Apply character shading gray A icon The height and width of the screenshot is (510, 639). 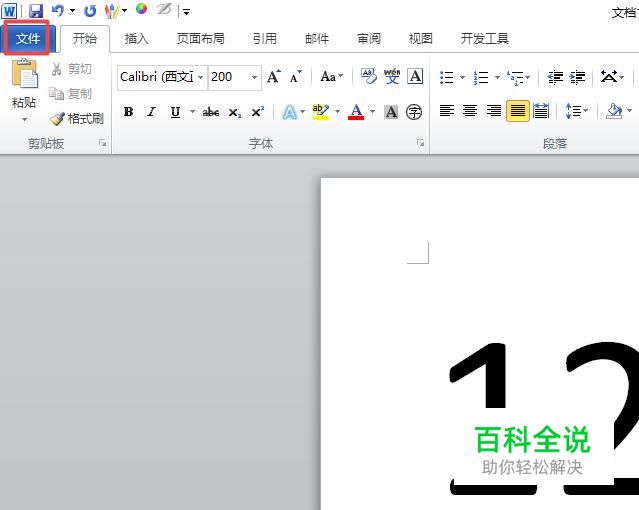(391, 112)
